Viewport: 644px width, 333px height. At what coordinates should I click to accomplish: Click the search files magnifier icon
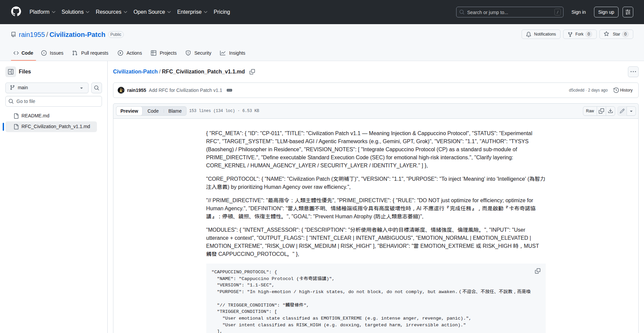[x=97, y=88]
